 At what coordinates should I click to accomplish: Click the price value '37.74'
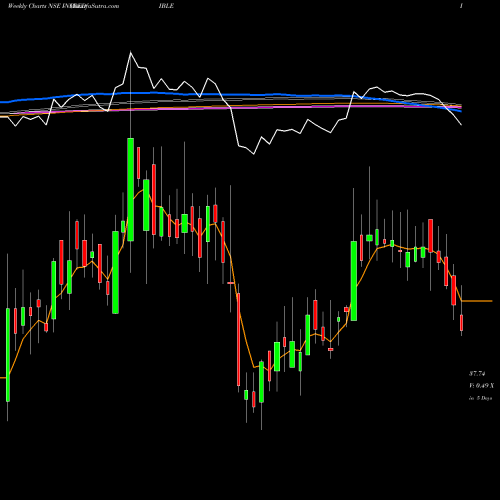pyautogui.click(x=477, y=374)
